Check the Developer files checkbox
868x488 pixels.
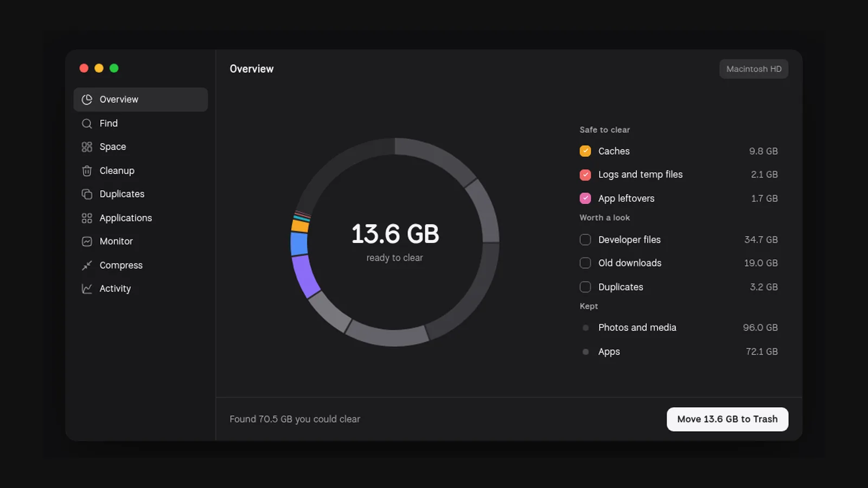pyautogui.click(x=585, y=240)
